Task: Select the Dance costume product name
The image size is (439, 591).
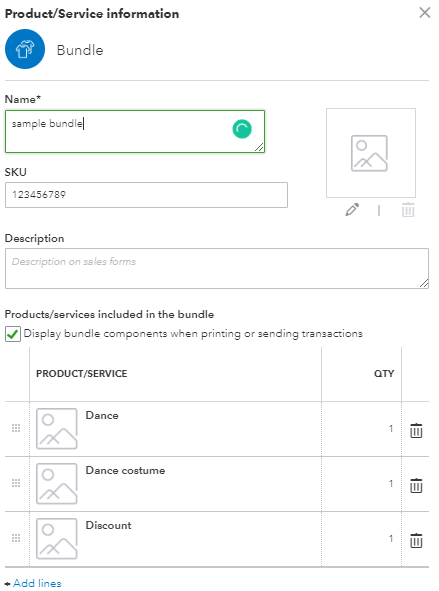Action: pos(125,470)
